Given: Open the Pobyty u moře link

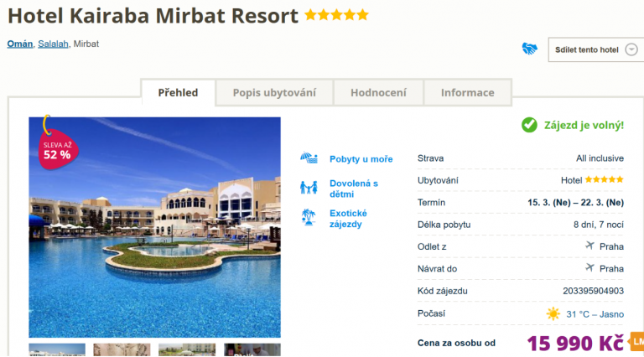Looking at the screenshot, I should click(361, 159).
